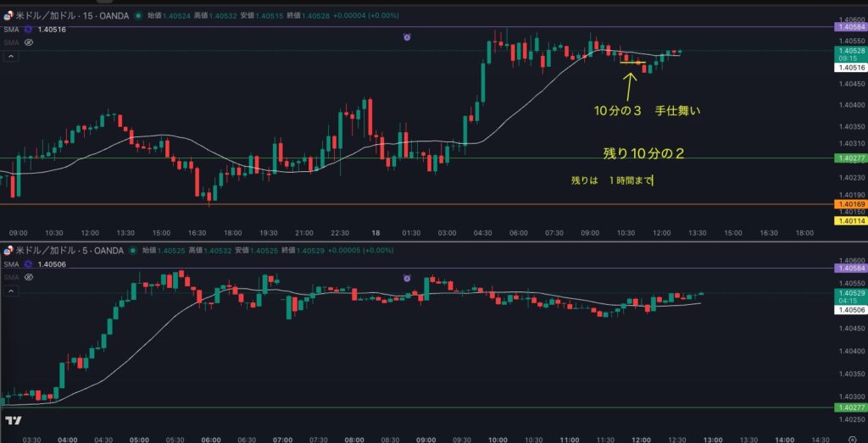
Task: Select the orange 1.40169 horizontal line price label
Action: (x=850, y=204)
